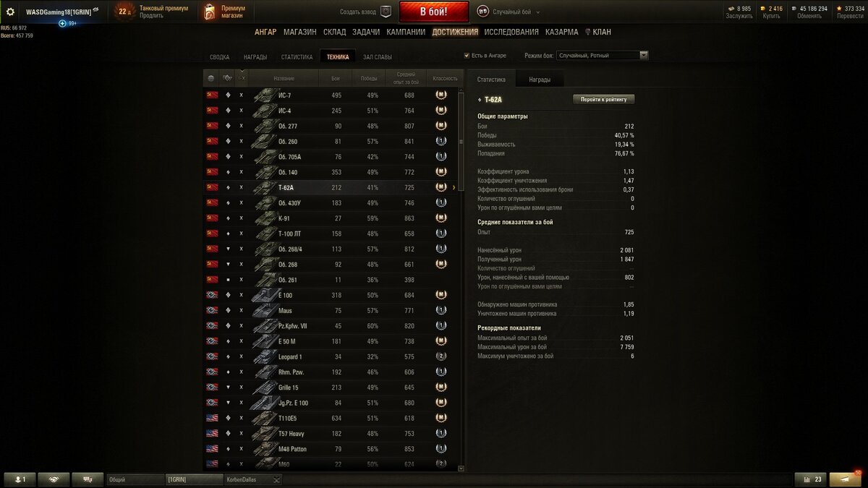Open the contacts list icon

tap(20, 479)
